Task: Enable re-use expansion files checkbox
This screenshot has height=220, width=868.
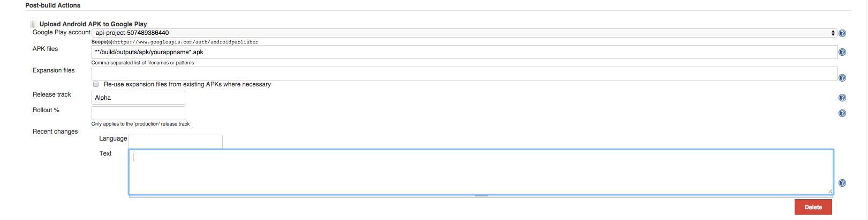Action: pyautogui.click(x=96, y=84)
